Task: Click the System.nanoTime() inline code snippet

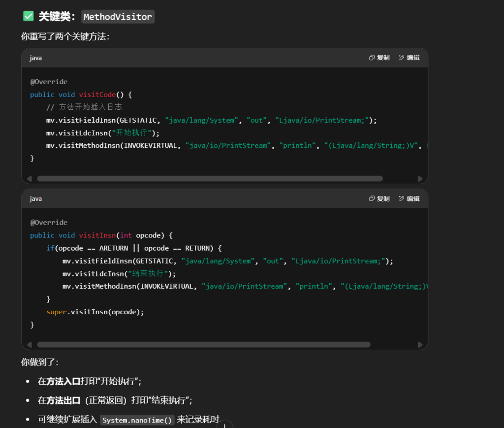Action: (x=137, y=420)
